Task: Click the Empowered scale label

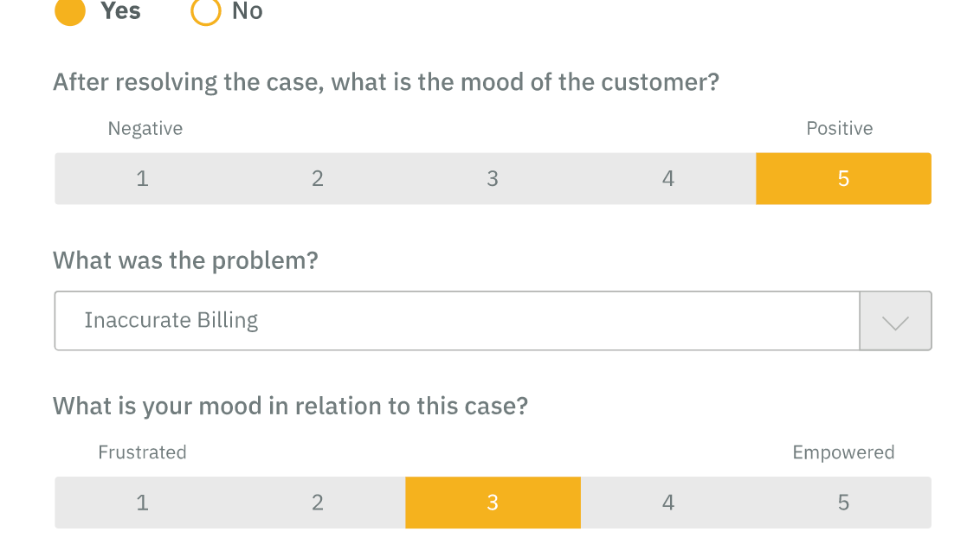Action: click(x=843, y=452)
